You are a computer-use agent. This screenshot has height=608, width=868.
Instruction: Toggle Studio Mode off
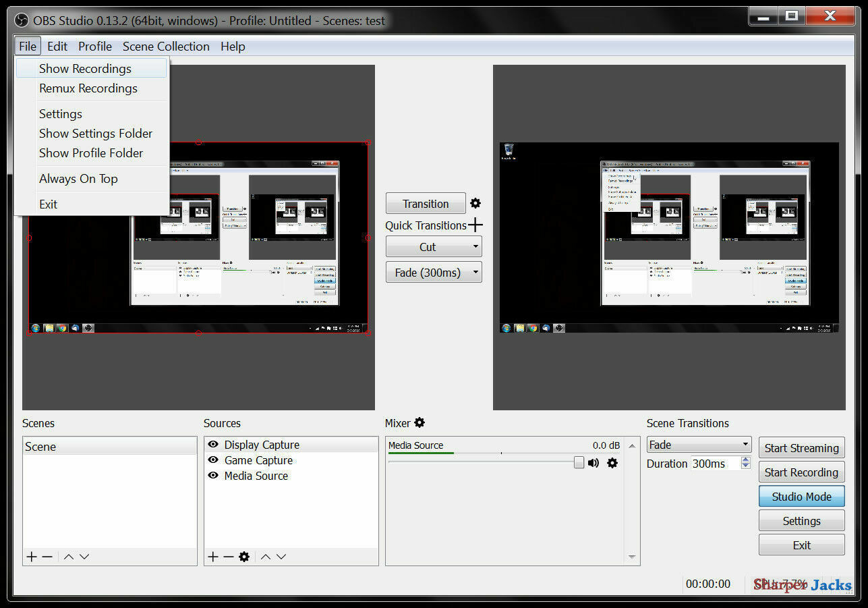tap(802, 497)
